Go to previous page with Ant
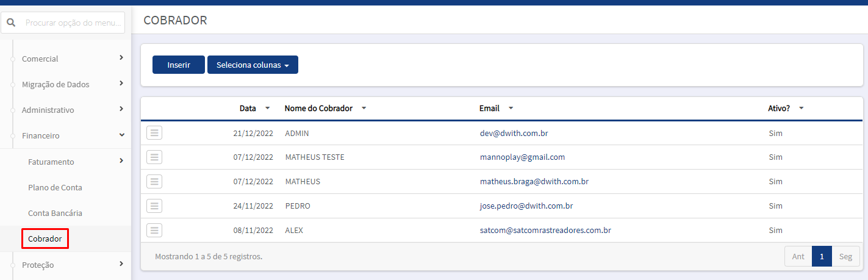 click(798, 256)
